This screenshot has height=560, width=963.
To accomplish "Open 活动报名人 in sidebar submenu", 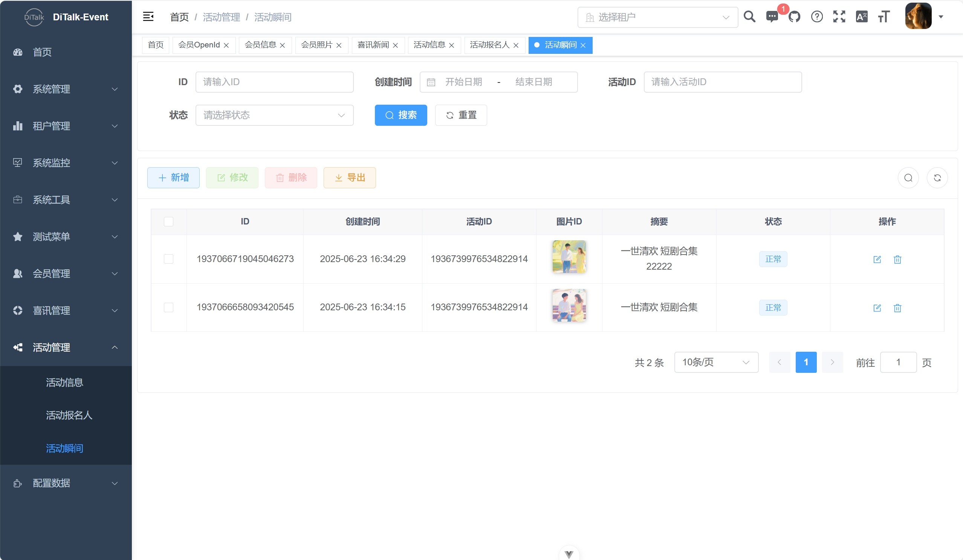I will click(x=69, y=415).
